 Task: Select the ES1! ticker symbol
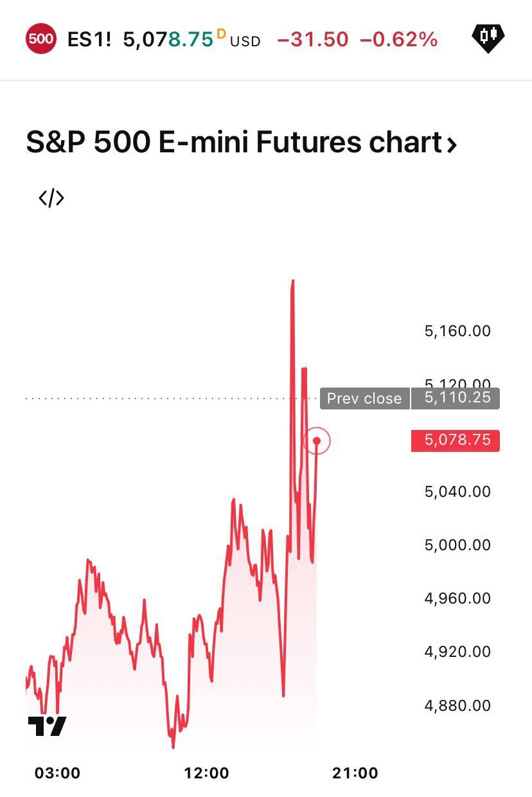pos(89,40)
